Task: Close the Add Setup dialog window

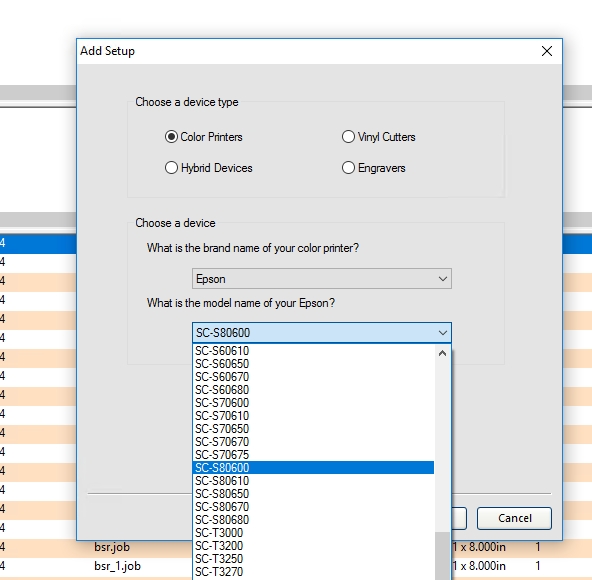Action: point(547,51)
